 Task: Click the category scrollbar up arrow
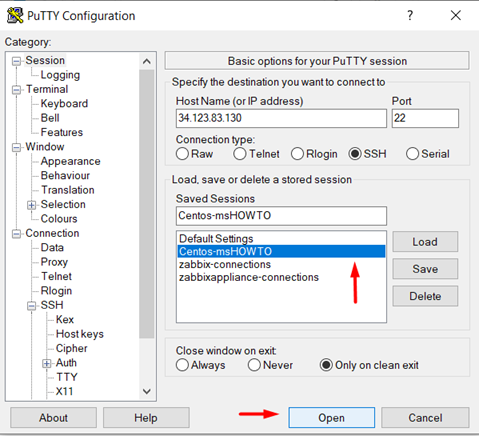147,61
